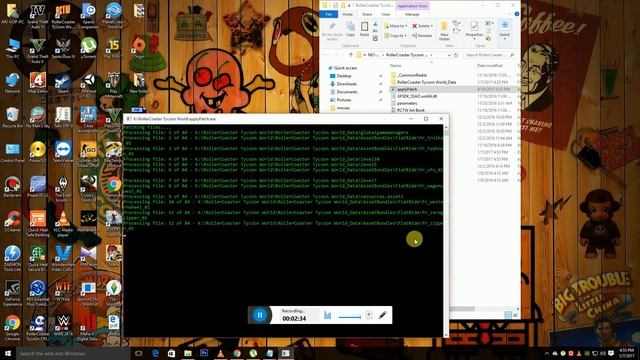The image size is (640, 360).
Task: Select the _CommonRedist folder
Action: coord(411,75)
